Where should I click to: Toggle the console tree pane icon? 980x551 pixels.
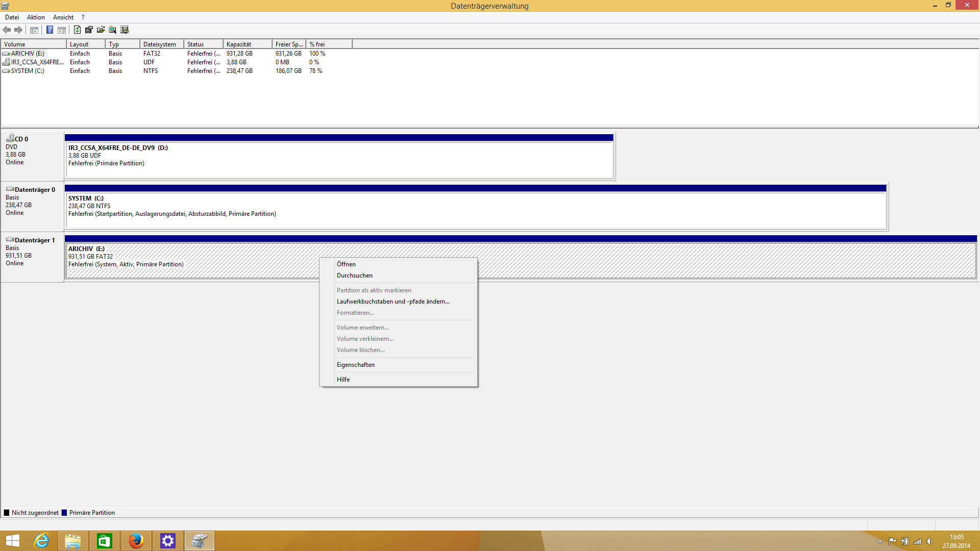pos(34,30)
